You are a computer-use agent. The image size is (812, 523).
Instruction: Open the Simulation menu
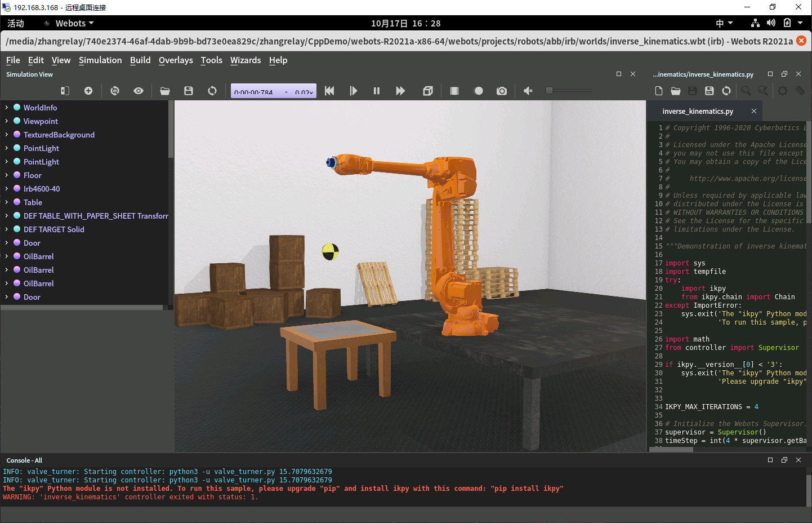[x=100, y=60]
